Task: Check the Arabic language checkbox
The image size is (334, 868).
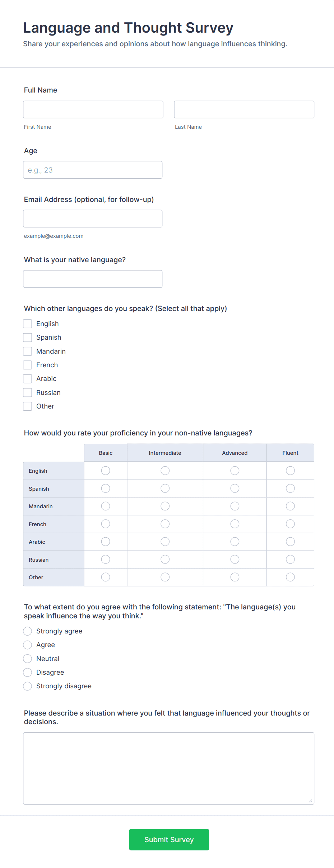Action: coord(27,378)
